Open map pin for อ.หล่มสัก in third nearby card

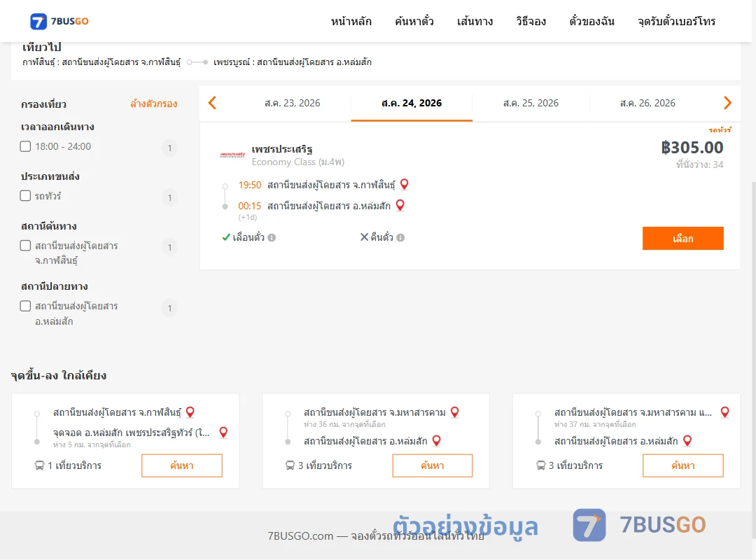click(687, 441)
